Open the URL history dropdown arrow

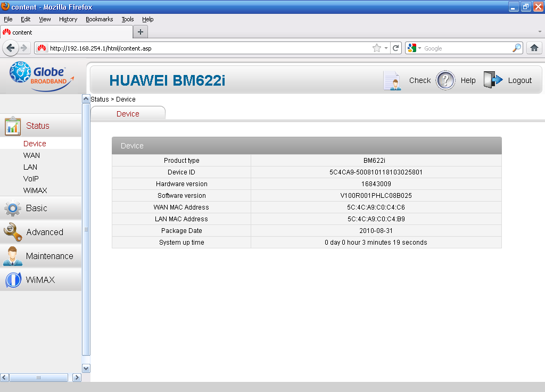coord(386,48)
